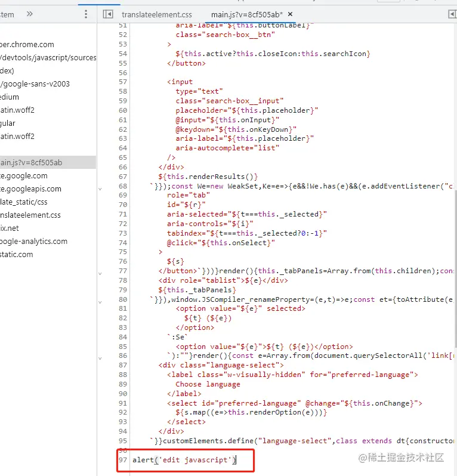
Task: Place cursor in alert('edit javascript') line
Action: [x=184, y=460]
